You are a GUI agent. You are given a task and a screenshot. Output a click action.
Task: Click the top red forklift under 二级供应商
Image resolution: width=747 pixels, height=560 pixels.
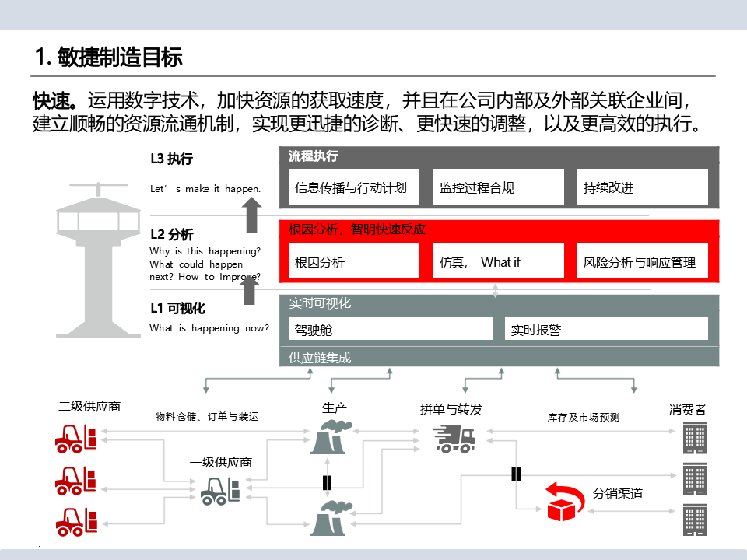76,439
